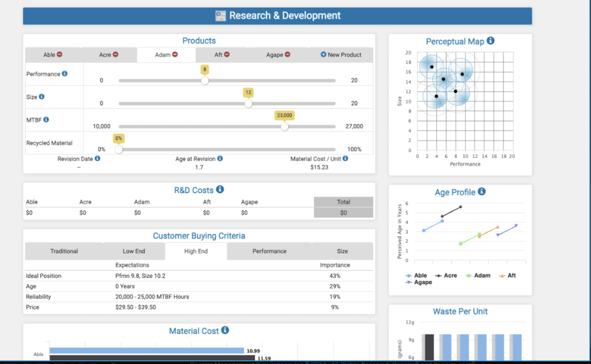Add a New Product with plus icon

(323, 54)
